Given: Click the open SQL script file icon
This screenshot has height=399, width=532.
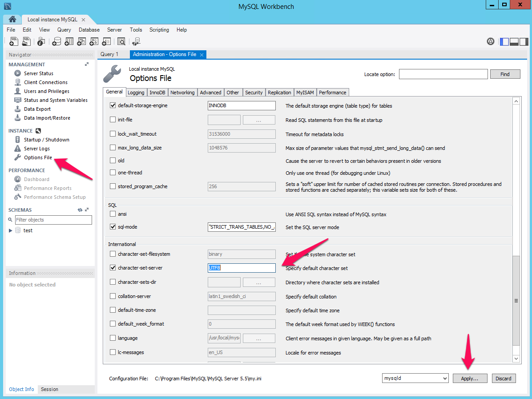Looking at the screenshot, I should (x=27, y=41).
